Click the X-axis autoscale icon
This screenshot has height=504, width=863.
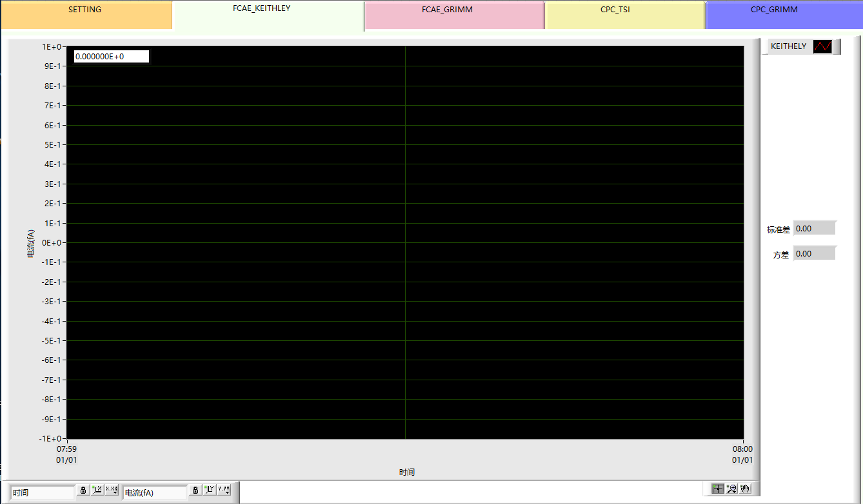coord(97,490)
